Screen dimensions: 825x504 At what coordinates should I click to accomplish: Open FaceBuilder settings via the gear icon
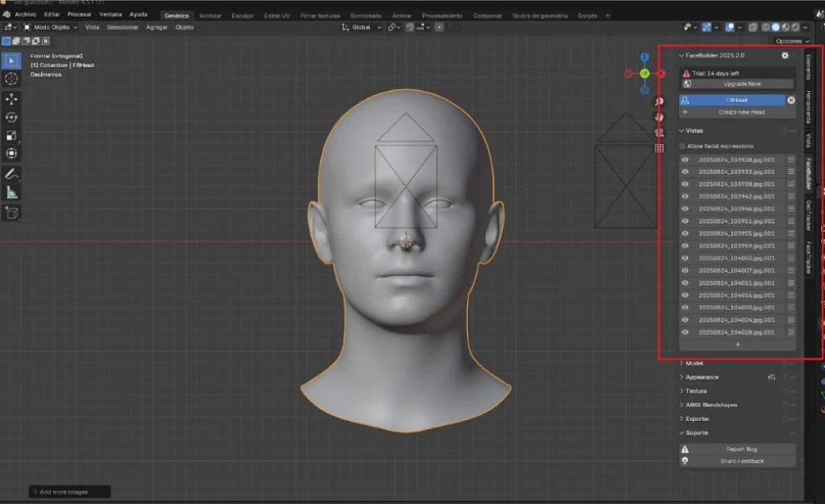(785, 56)
